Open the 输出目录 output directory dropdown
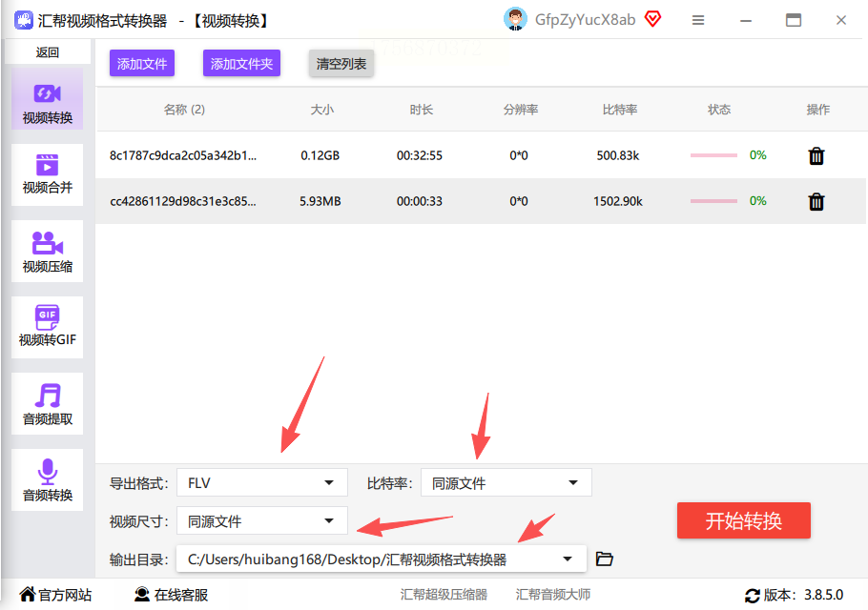The height and width of the screenshot is (610, 868). (x=381, y=559)
